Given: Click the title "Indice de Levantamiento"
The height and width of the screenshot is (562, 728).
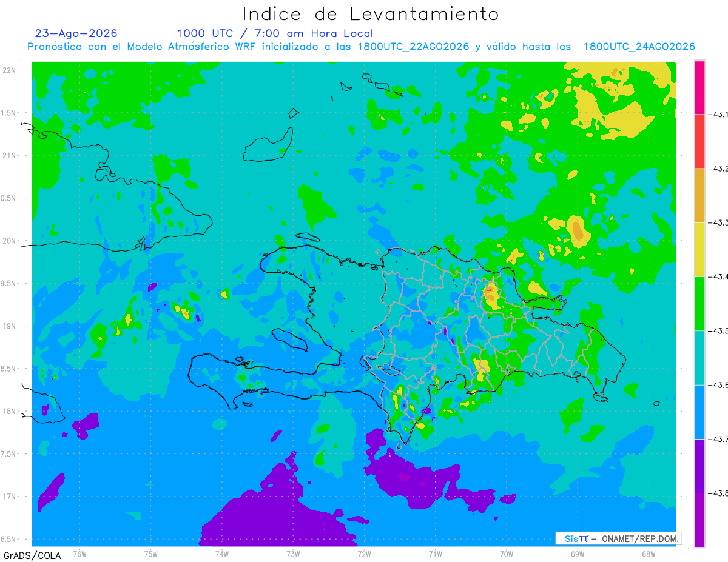Looking at the screenshot, I should [371, 14].
